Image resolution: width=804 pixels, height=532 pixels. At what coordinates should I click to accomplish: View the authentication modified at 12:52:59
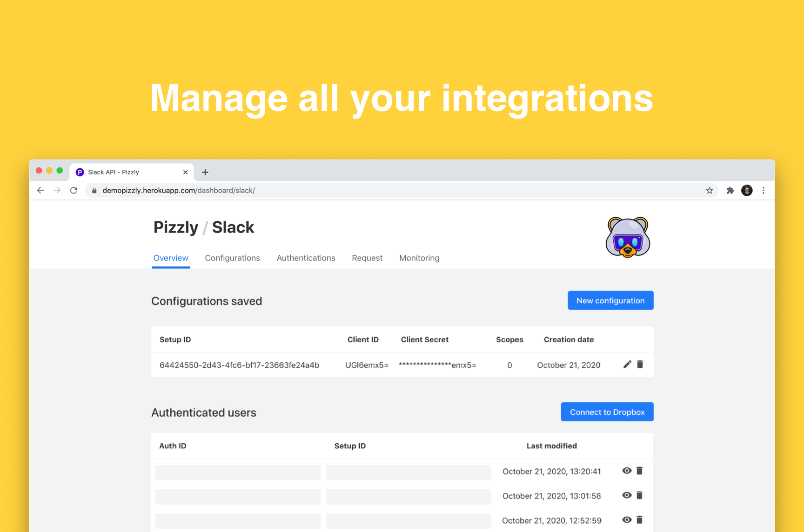coord(627,520)
